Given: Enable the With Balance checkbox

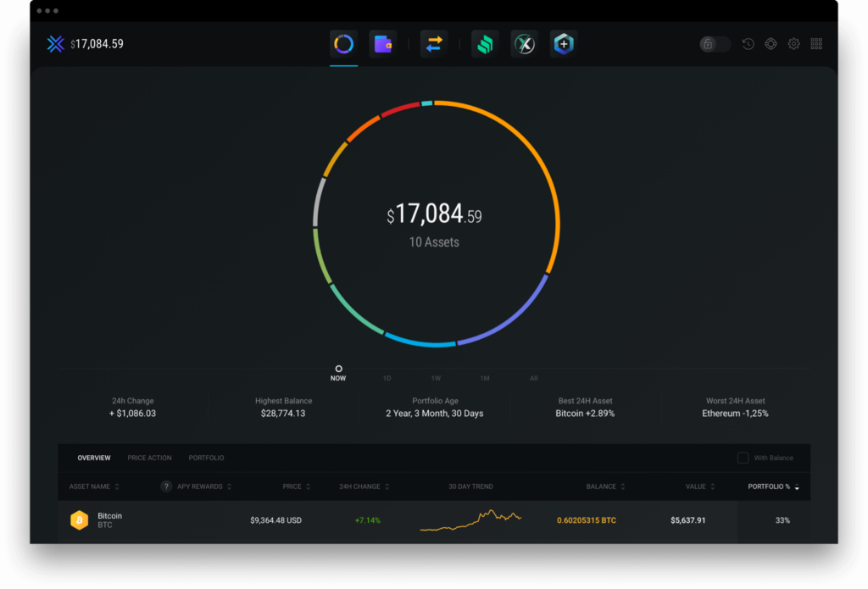Looking at the screenshot, I should click(743, 458).
